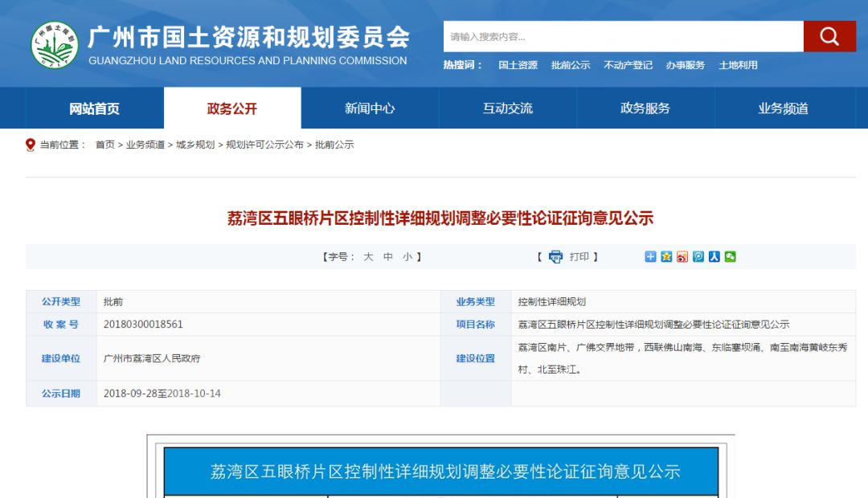This screenshot has width=868, height=498.
Task: Click the date range 2018-09-28至2018-10-14
Action: pyautogui.click(x=162, y=394)
